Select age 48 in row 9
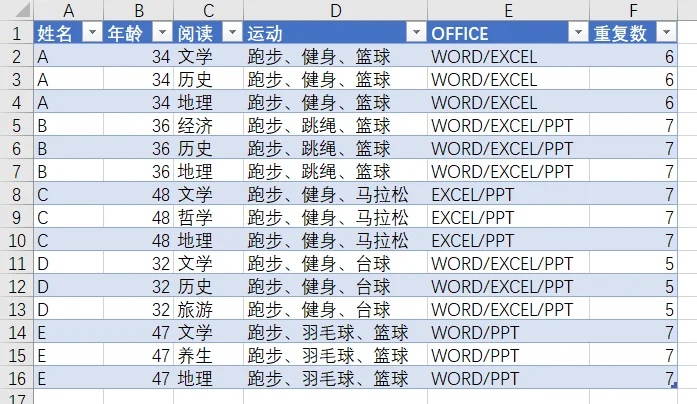Screen dimensions: 697x404 (139, 217)
